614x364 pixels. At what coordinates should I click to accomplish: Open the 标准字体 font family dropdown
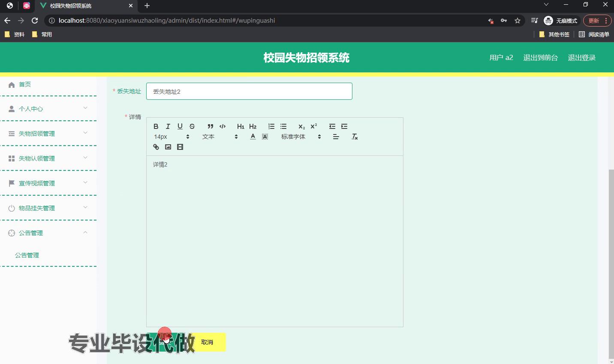click(x=301, y=137)
